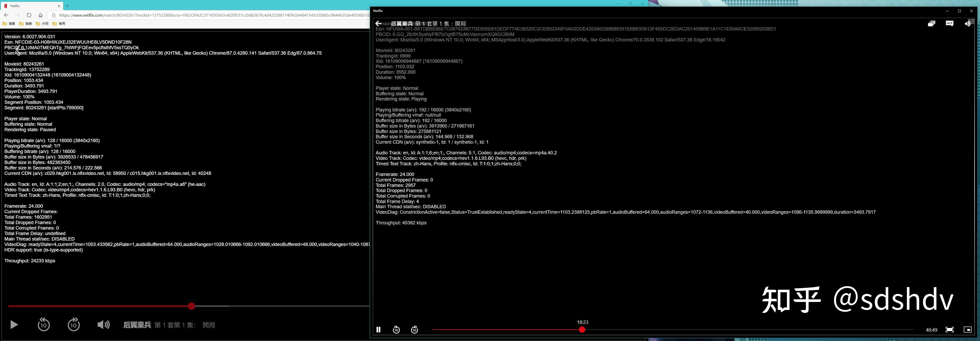Skip back 10 seconds in the browser player
980x341 pixels.
pos(44,325)
